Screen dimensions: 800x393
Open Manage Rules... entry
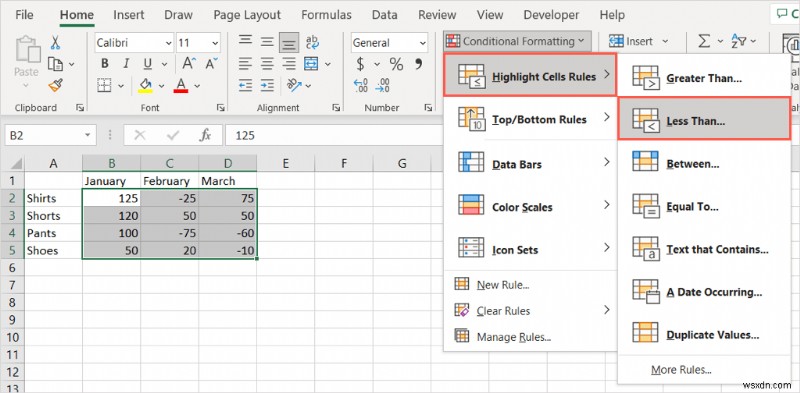point(531,336)
